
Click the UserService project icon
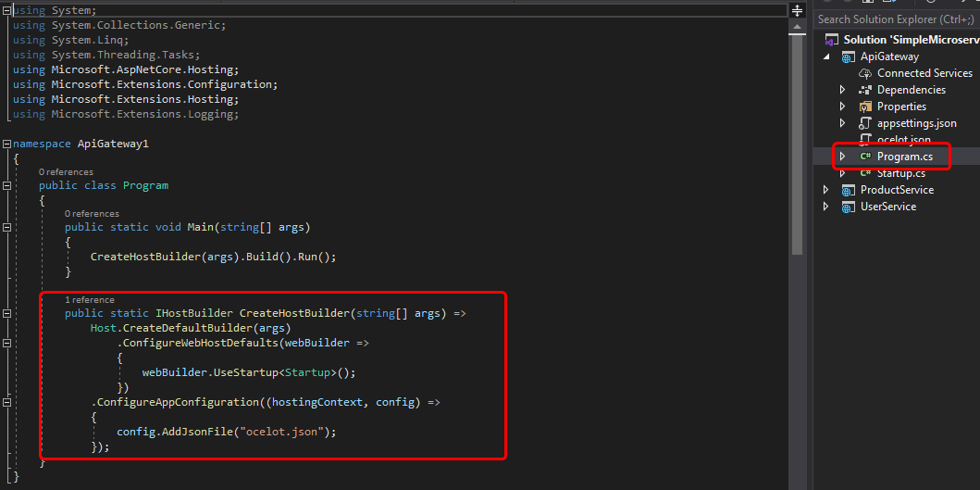coord(848,207)
